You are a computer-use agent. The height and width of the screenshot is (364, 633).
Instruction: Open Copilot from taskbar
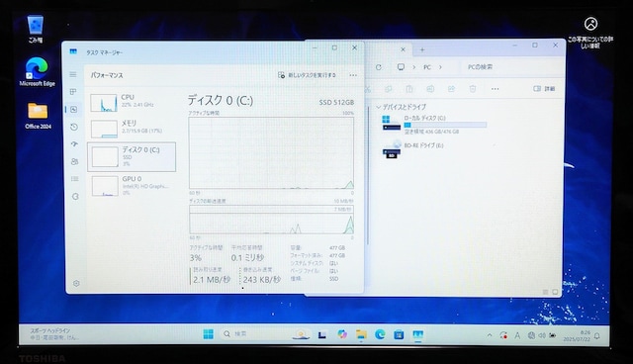click(342, 334)
